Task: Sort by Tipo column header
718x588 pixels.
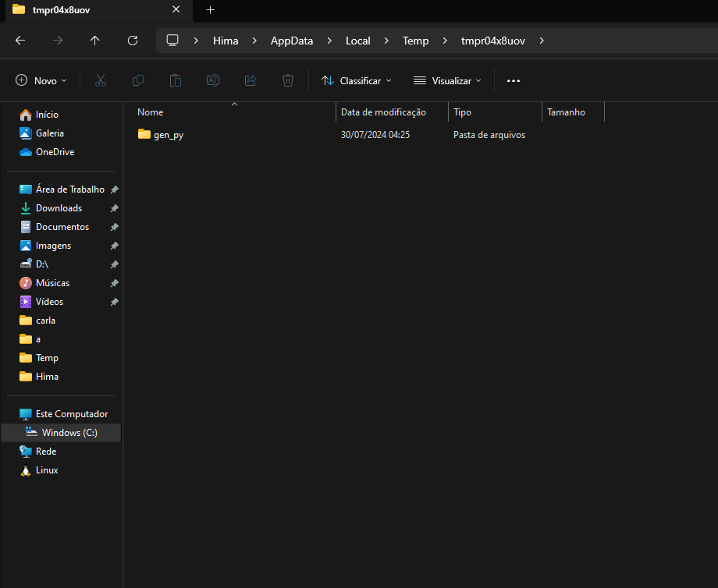Action: [x=462, y=112]
